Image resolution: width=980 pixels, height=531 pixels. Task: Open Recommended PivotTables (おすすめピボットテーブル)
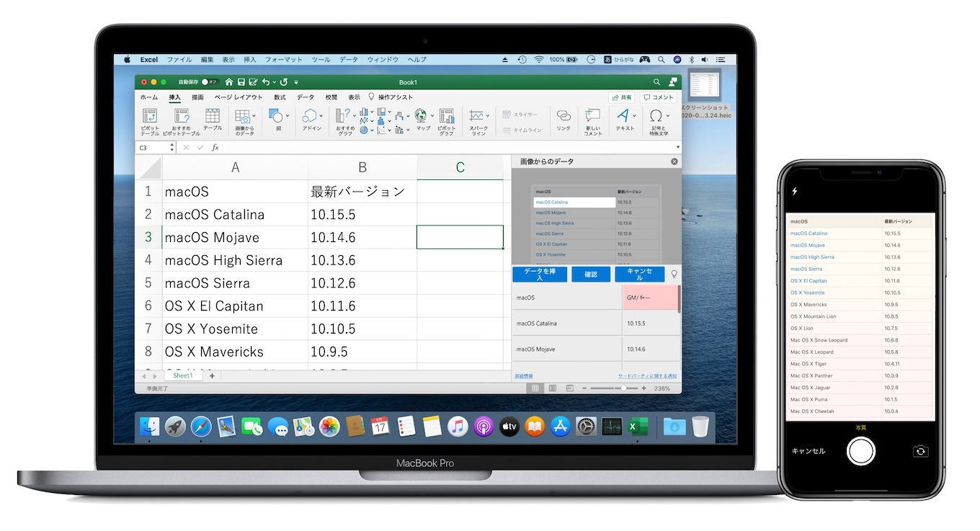tap(181, 122)
